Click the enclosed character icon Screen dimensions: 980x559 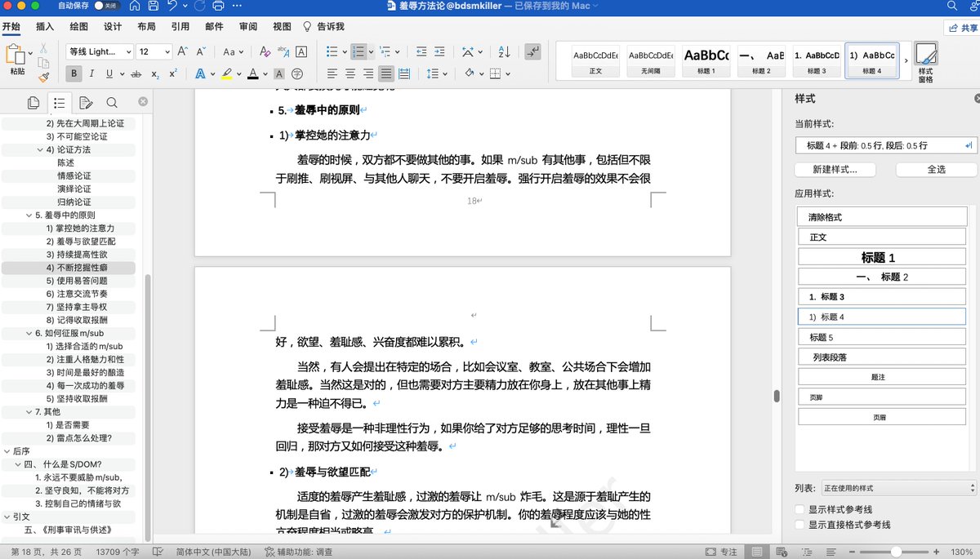click(298, 73)
